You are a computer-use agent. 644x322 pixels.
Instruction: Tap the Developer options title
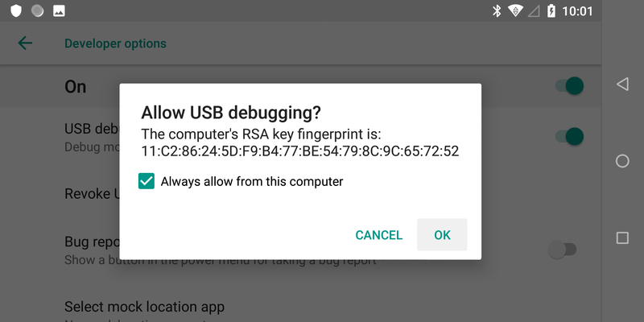pos(115,43)
